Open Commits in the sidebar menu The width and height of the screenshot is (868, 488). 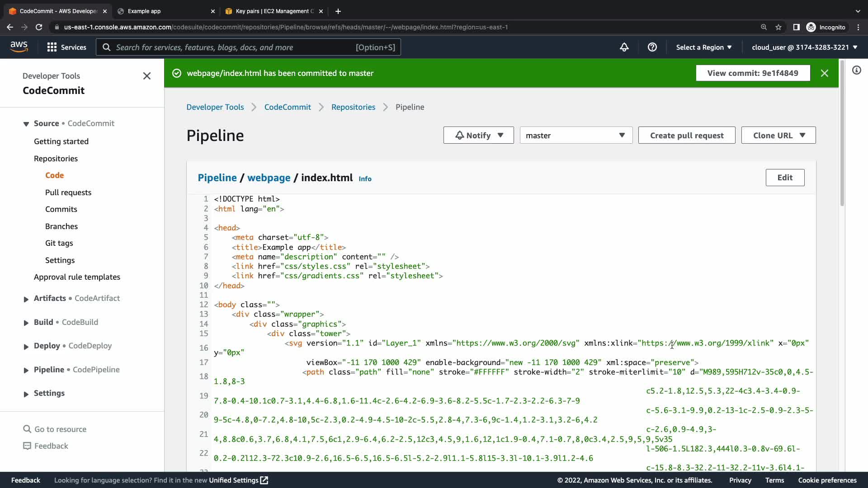[61, 209]
